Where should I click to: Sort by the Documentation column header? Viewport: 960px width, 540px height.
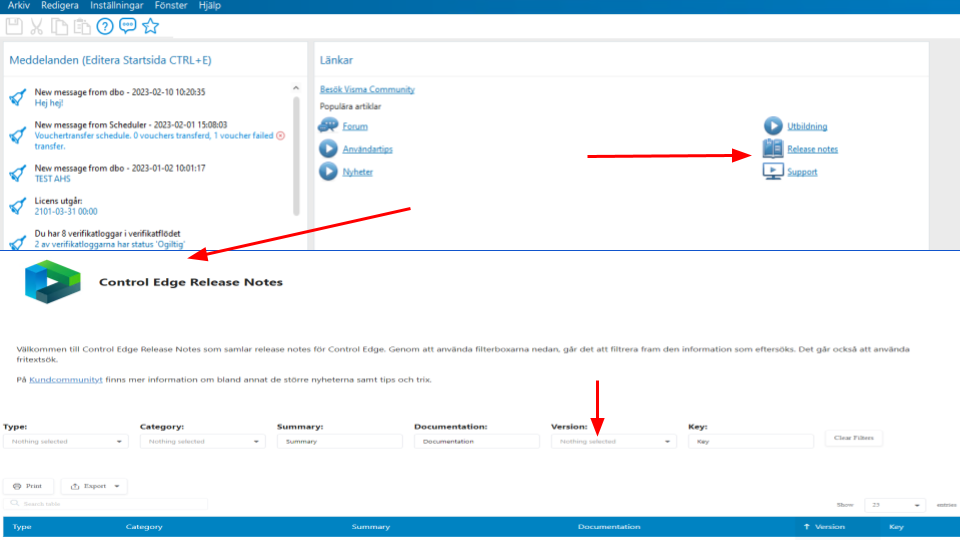609,527
